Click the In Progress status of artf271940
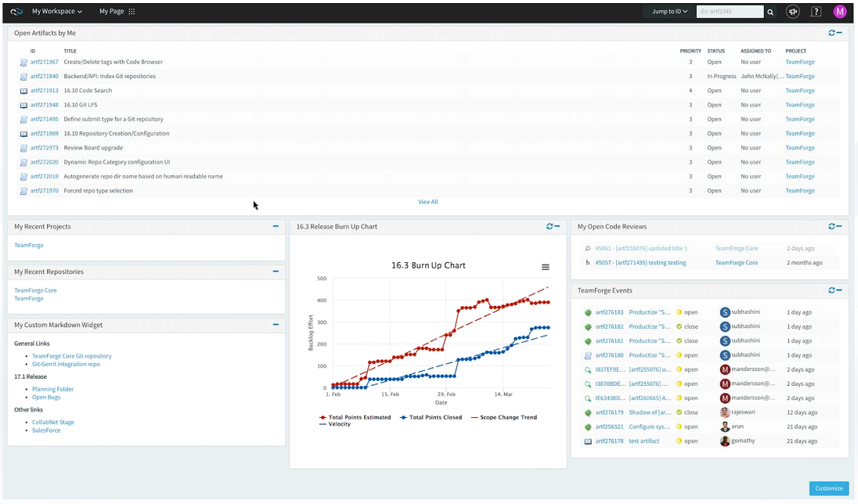 point(721,76)
